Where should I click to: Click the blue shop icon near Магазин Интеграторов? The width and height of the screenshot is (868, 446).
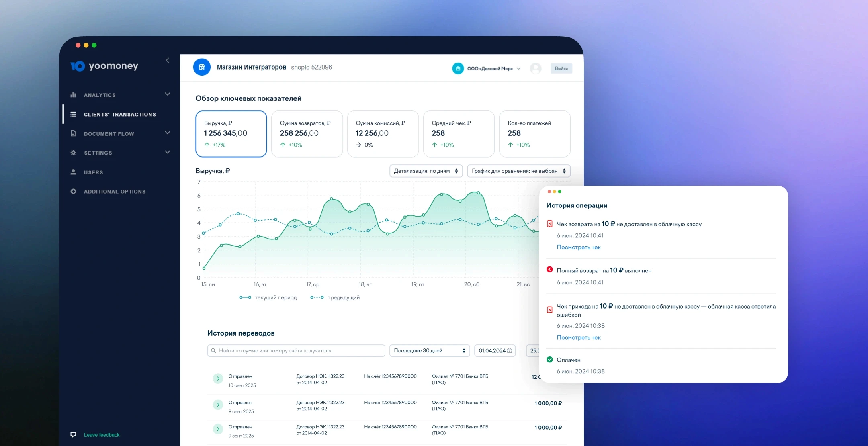[202, 67]
